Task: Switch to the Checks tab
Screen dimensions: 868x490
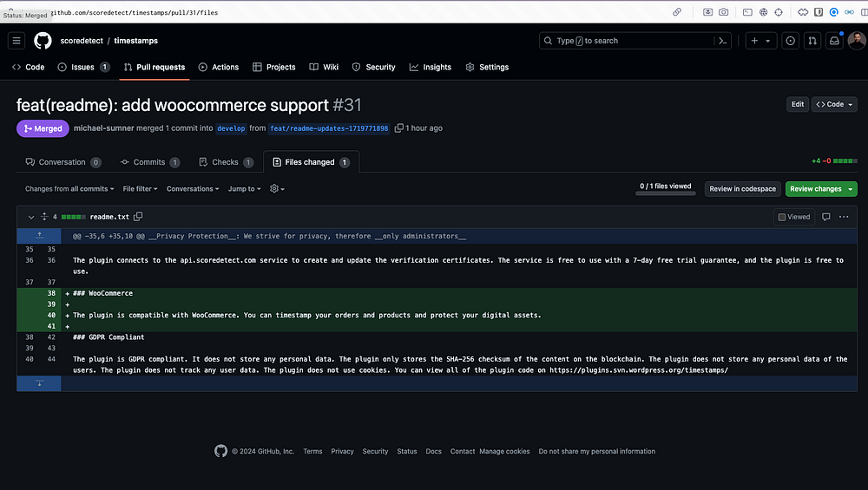Action: tap(226, 162)
